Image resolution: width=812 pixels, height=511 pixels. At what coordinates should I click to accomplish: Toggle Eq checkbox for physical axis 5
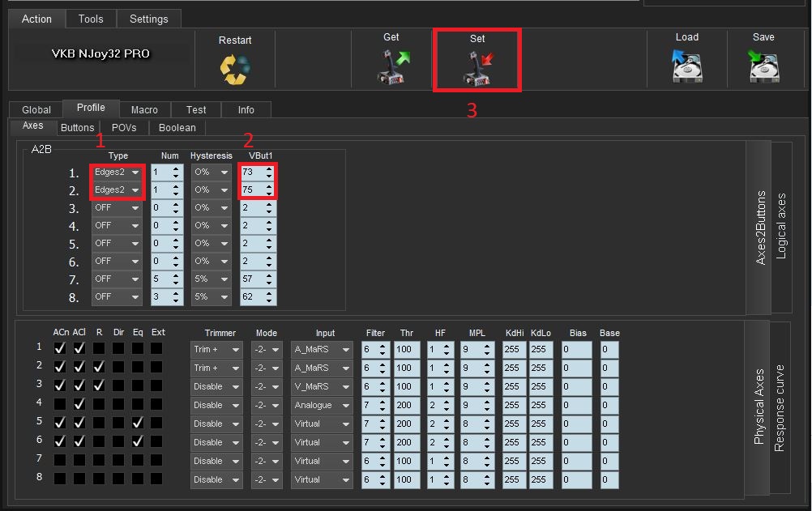tap(137, 423)
